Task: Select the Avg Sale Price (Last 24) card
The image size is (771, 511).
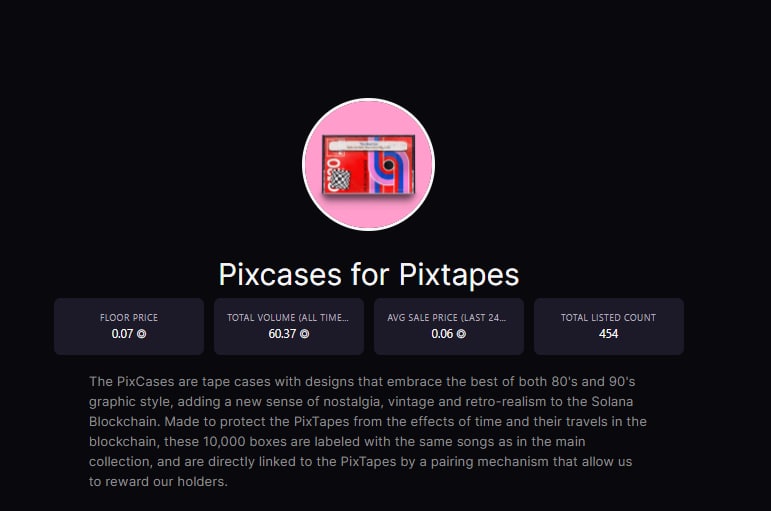Action: [449, 326]
